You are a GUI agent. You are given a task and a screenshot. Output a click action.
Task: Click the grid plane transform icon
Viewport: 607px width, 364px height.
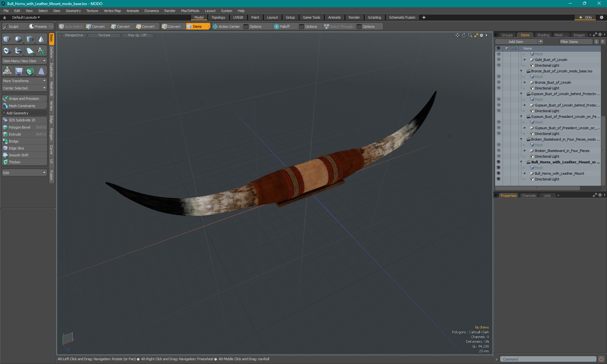click(19, 71)
